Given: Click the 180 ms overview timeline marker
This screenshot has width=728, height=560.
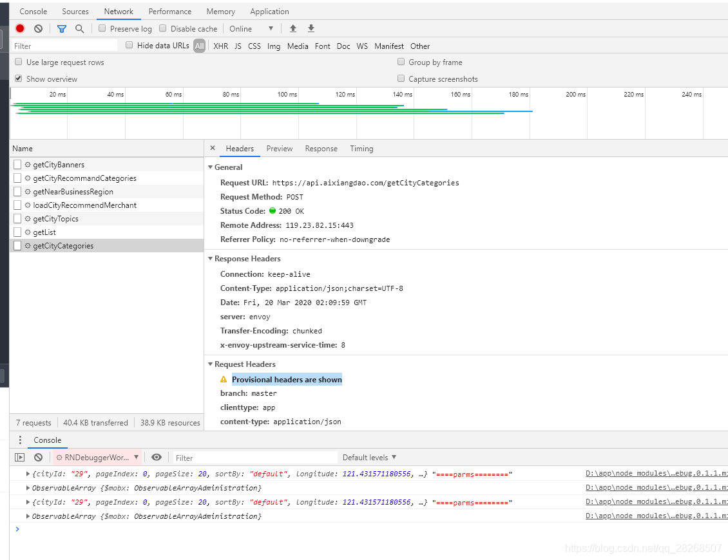Looking at the screenshot, I should [518, 94].
